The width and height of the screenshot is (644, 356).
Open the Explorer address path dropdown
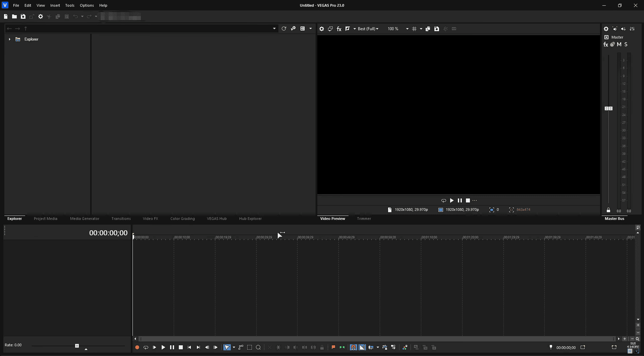pyautogui.click(x=274, y=29)
